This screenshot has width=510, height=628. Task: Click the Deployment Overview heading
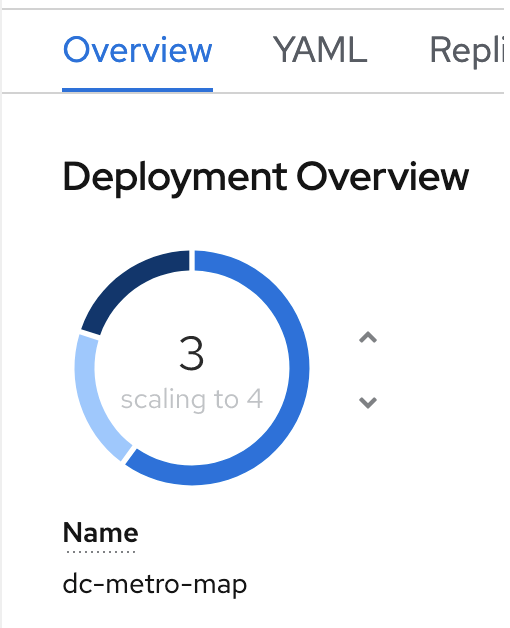click(266, 178)
